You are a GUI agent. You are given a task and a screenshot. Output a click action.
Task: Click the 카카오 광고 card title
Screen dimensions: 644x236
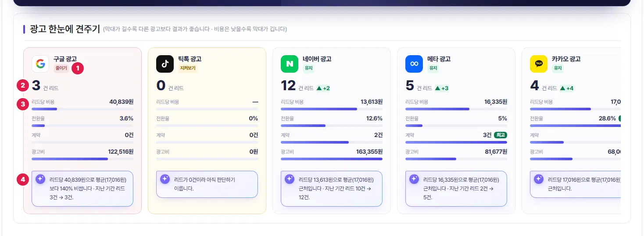566,59
